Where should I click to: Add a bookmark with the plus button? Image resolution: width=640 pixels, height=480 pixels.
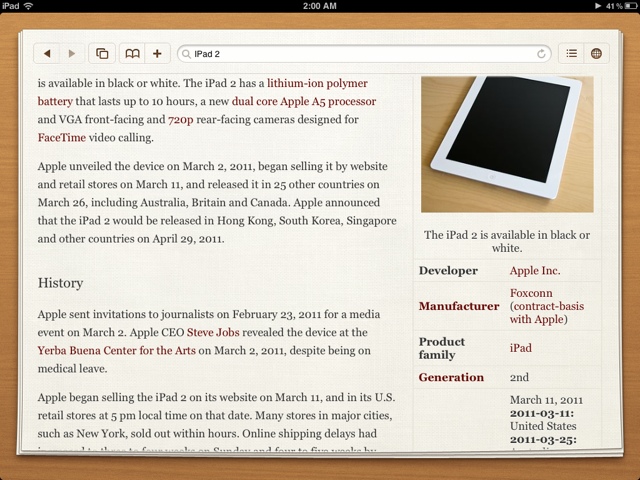point(158,53)
